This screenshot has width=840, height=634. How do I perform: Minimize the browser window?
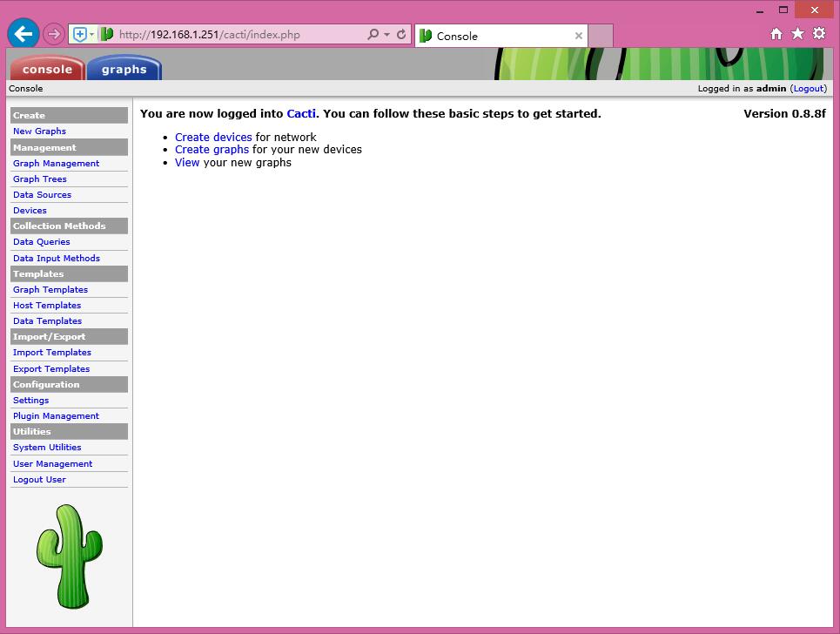click(x=760, y=10)
